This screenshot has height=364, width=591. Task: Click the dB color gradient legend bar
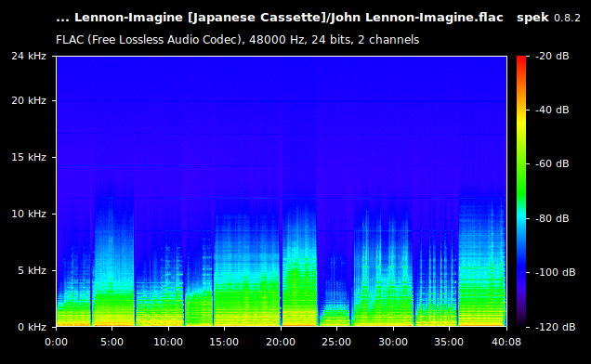[x=521, y=191]
